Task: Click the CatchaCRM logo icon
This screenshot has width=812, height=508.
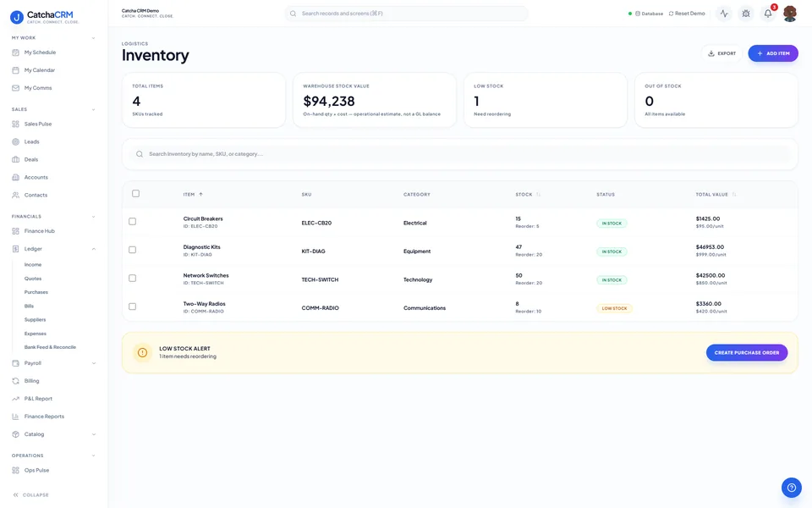Action: [x=17, y=17]
